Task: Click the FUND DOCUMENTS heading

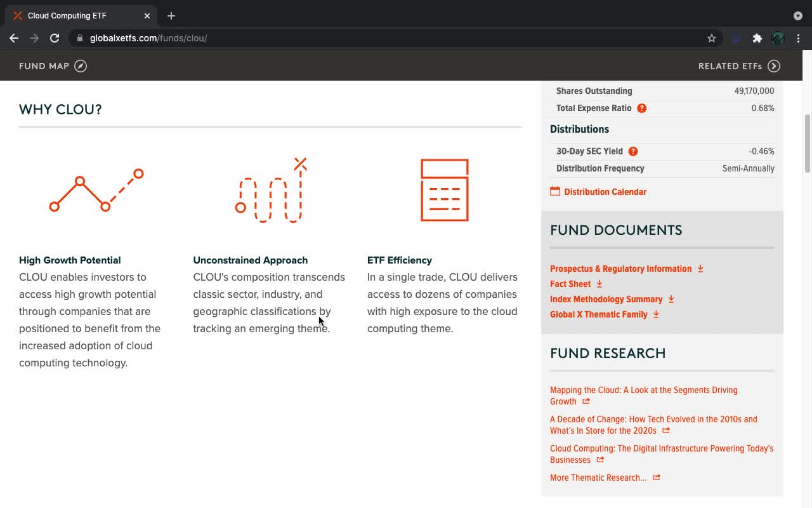Action: point(616,231)
